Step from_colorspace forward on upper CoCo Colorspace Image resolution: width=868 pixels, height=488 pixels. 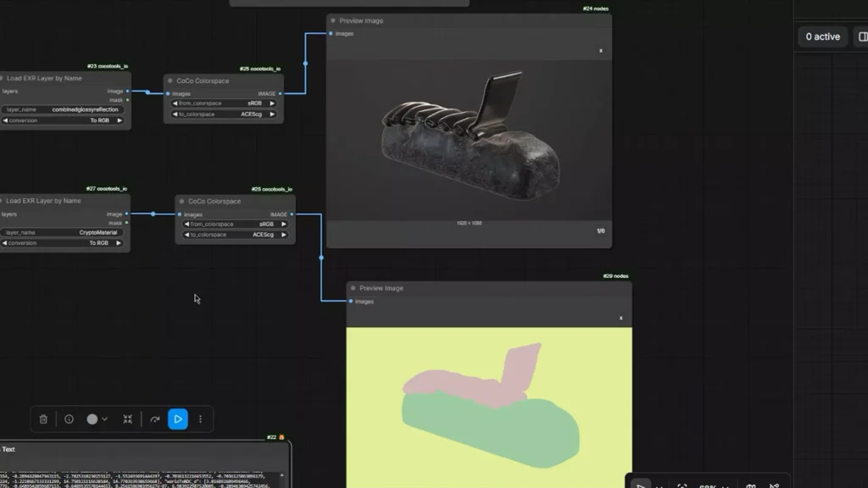coord(272,103)
